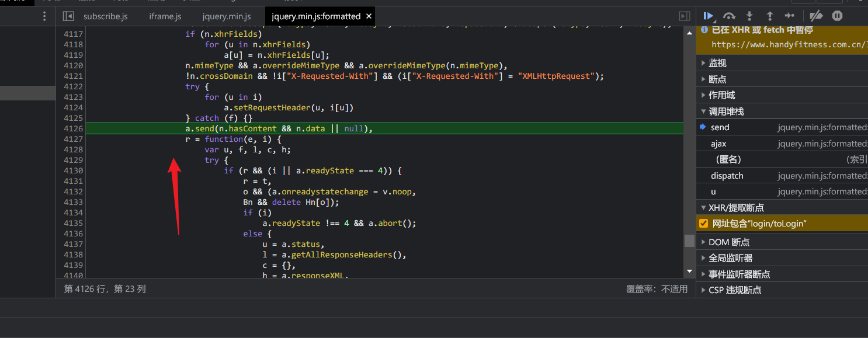The image size is (868, 338).
Task: Step over next function call
Action: pos(729,16)
